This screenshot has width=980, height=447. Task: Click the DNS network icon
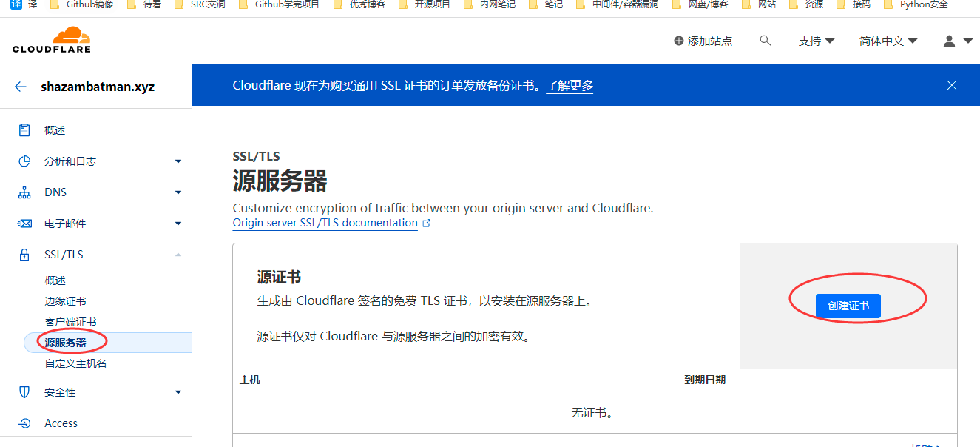point(24,192)
